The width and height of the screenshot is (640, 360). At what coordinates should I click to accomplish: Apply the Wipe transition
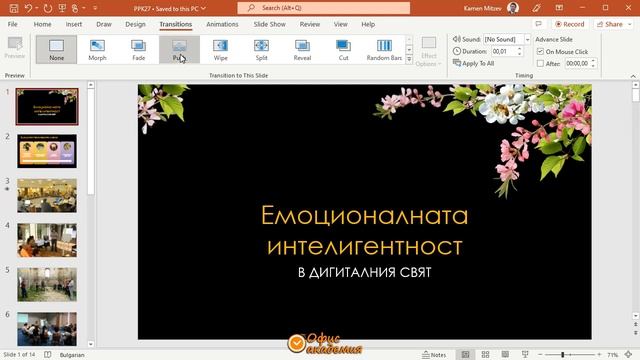point(220,49)
